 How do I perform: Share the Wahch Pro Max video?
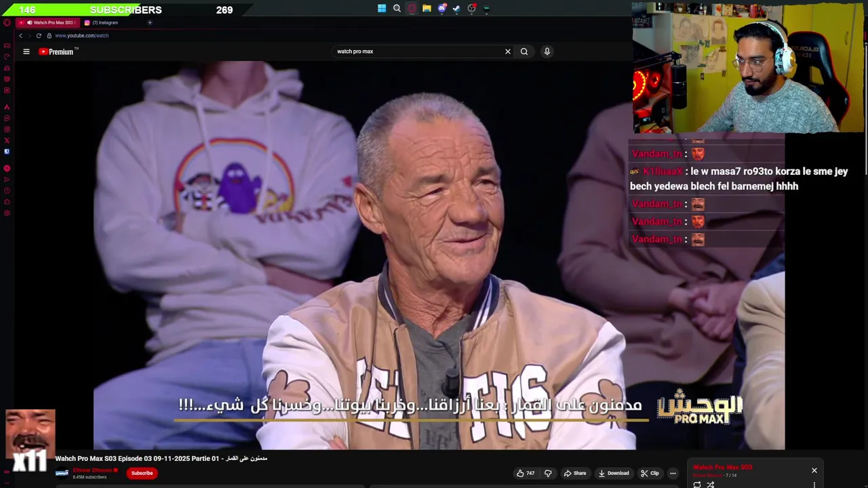pyautogui.click(x=575, y=473)
